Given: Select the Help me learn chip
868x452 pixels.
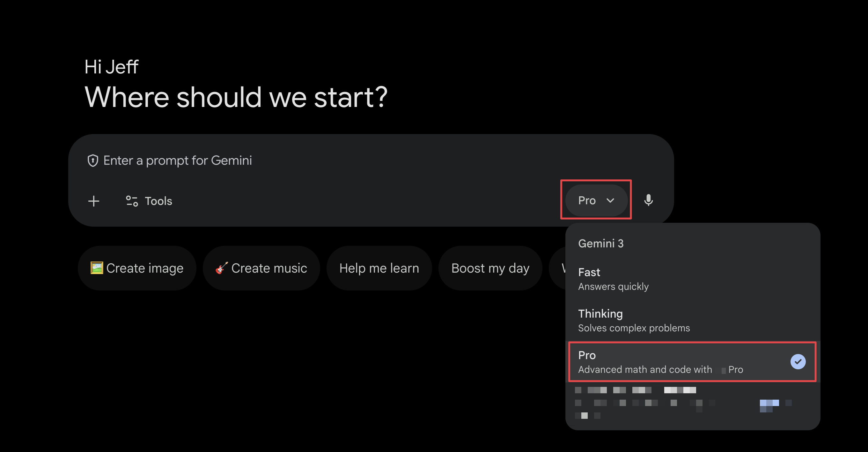Looking at the screenshot, I should pos(379,268).
